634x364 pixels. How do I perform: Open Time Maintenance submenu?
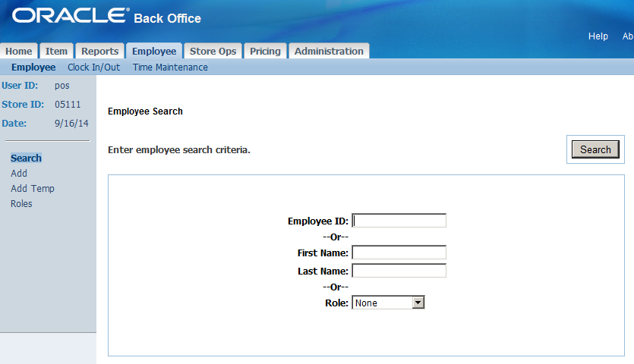point(170,67)
